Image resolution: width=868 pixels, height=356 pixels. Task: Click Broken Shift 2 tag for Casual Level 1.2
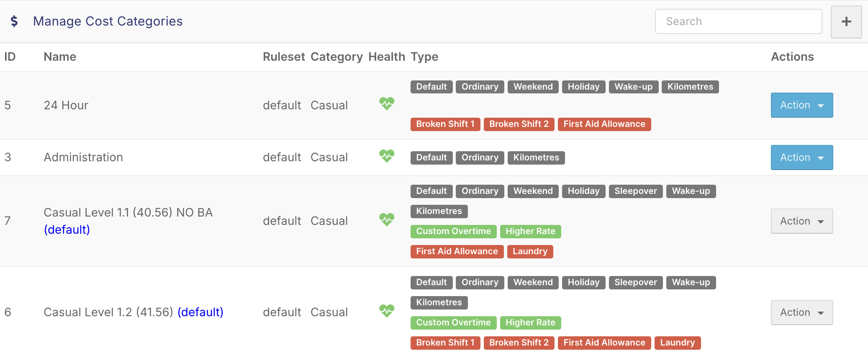(x=519, y=343)
